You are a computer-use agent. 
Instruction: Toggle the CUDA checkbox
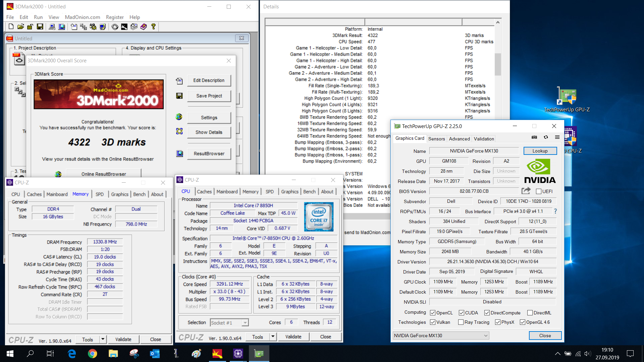462,313
